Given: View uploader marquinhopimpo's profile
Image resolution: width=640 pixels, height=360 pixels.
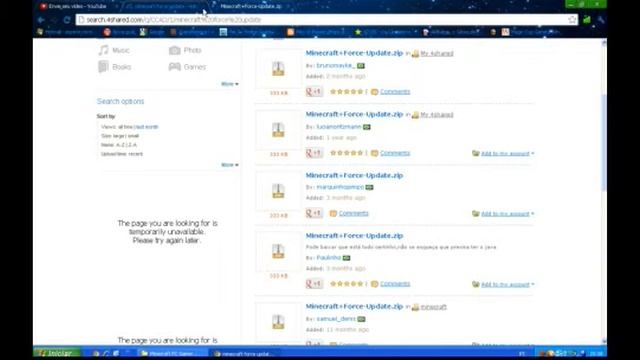Looking at the screenshot, I should pos(340,187).
